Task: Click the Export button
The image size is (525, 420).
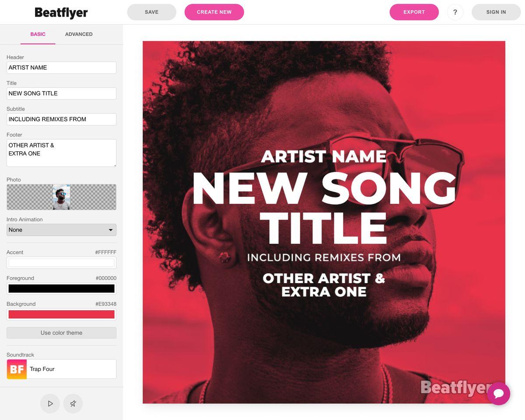Action: [414, 12]
